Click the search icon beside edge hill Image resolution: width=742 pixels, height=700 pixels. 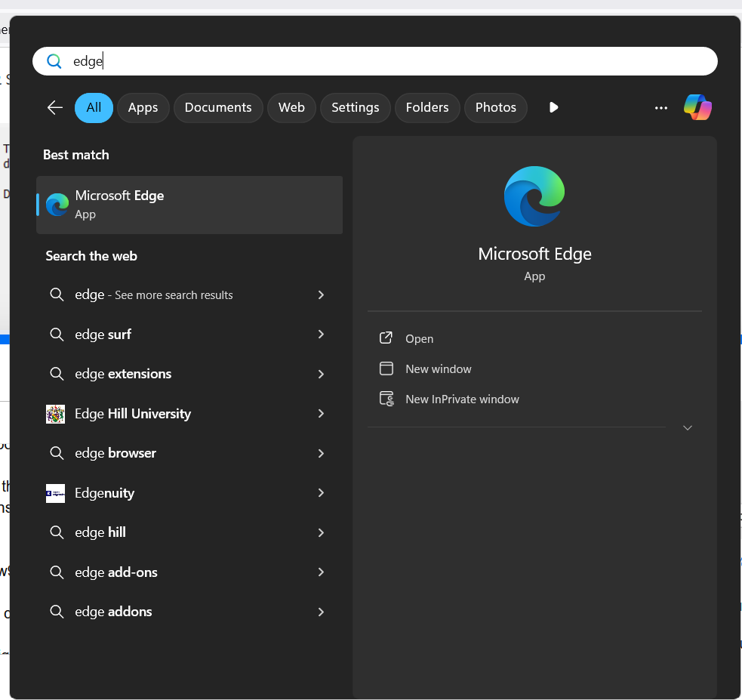point(57,532)
